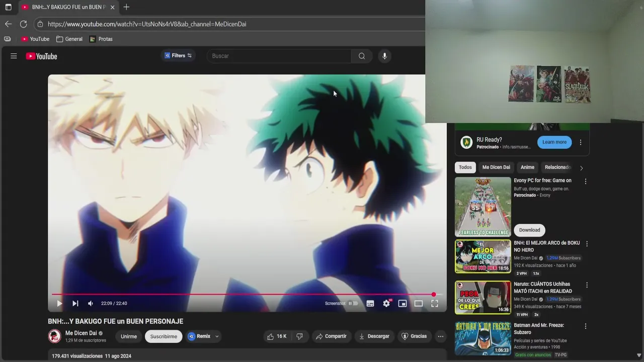
Task: Go back with browser back arrow
Action: point(8,24)
